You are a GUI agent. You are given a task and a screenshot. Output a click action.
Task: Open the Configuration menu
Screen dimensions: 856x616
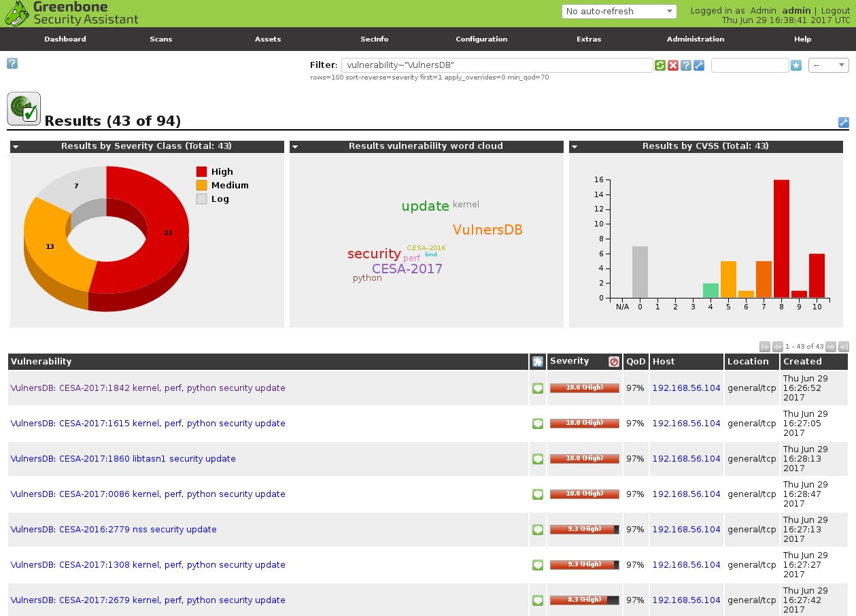click(481, 39)
